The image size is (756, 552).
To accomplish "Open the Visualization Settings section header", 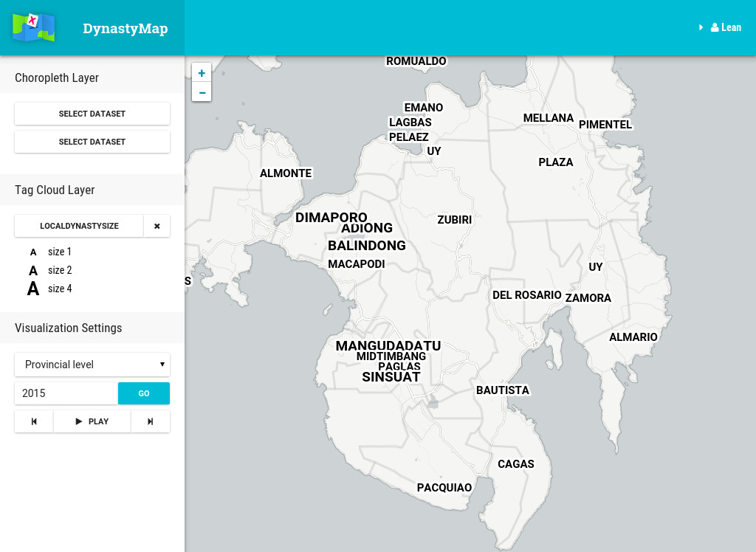I will (68, 328).
